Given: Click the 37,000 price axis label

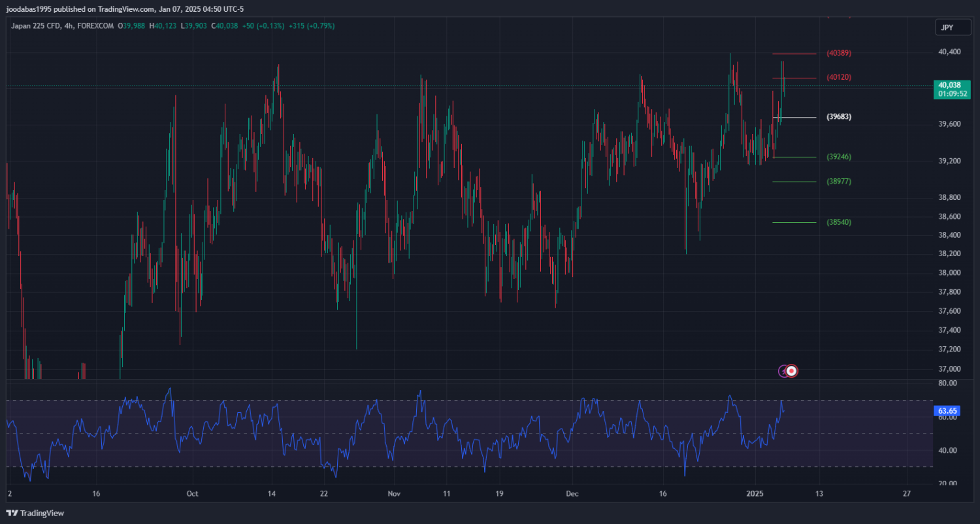Looking at the screenshot, I should point(949,369).
